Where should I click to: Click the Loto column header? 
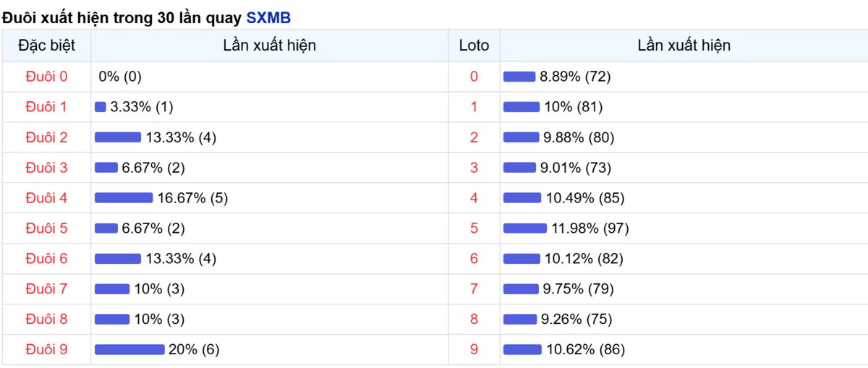[x=474, y=46]
